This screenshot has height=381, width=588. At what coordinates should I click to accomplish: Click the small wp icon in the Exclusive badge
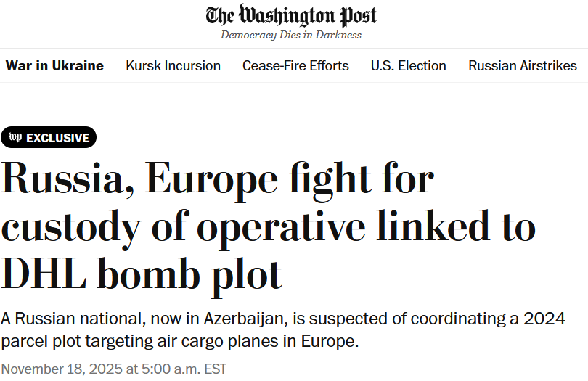click(15, 138)
